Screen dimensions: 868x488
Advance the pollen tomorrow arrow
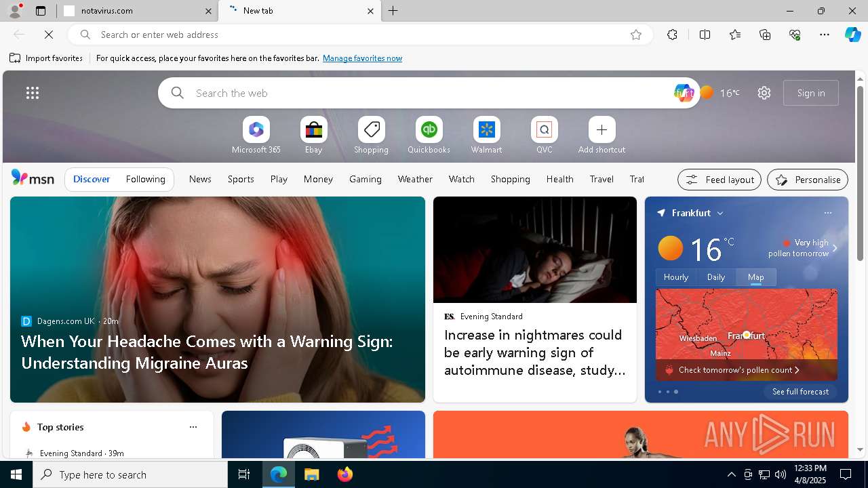(835, 248)
